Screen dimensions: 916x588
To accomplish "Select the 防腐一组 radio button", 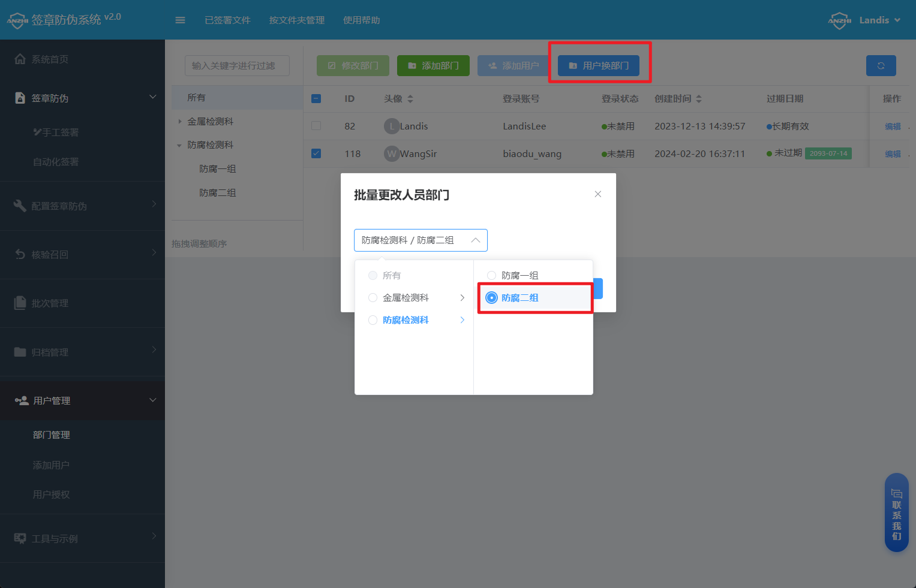I will [492, 275].
